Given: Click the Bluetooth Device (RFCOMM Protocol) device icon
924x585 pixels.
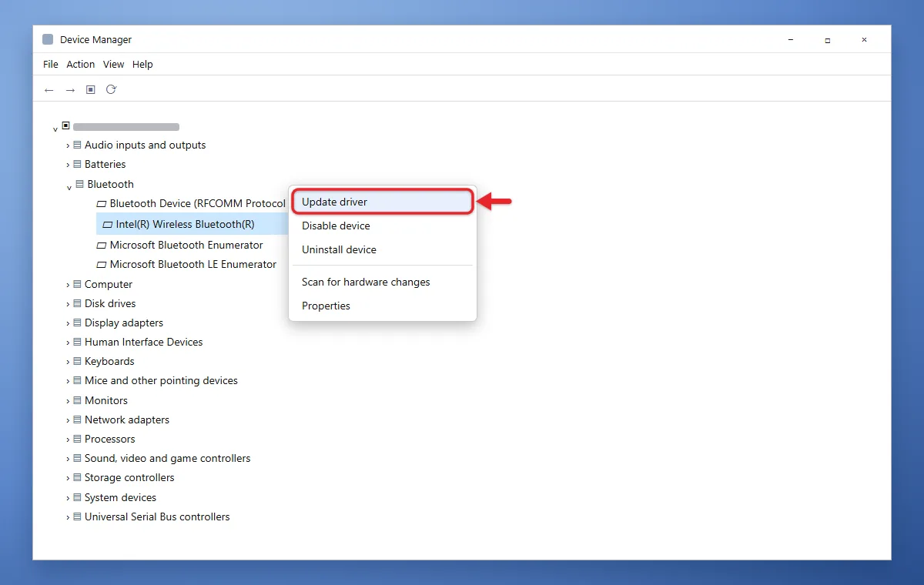Looking at the screenshot, I should tap(101, 204).
